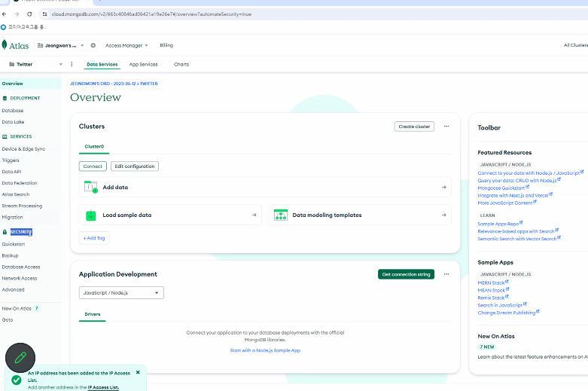
Task: Open Network Access in the sidebar
Action: coord(20,279)
